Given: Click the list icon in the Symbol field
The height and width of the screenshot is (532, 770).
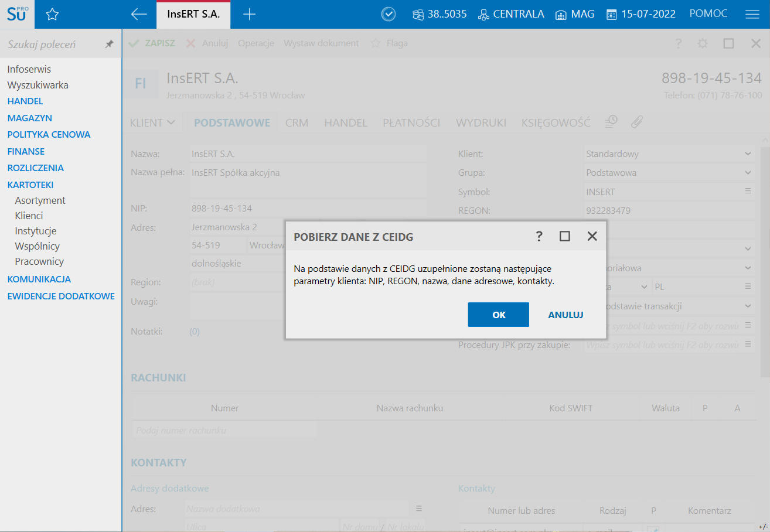Looking at the screenshot, I should pos(748,191).
